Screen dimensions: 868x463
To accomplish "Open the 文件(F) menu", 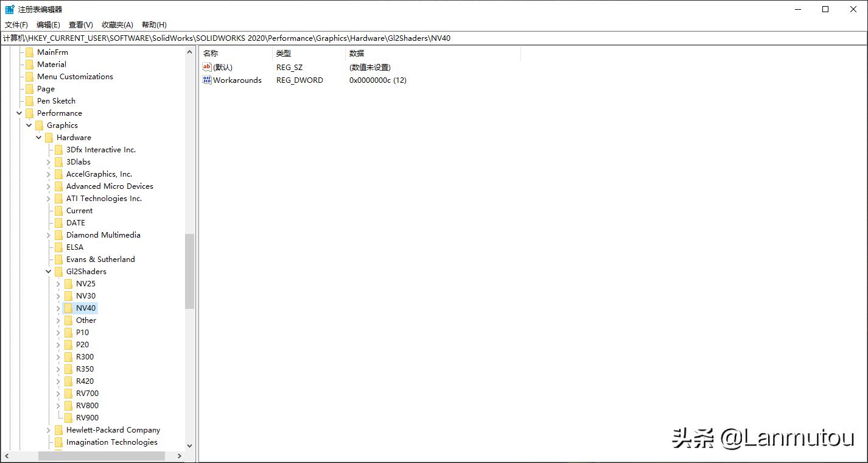I will tap(15, 24).
